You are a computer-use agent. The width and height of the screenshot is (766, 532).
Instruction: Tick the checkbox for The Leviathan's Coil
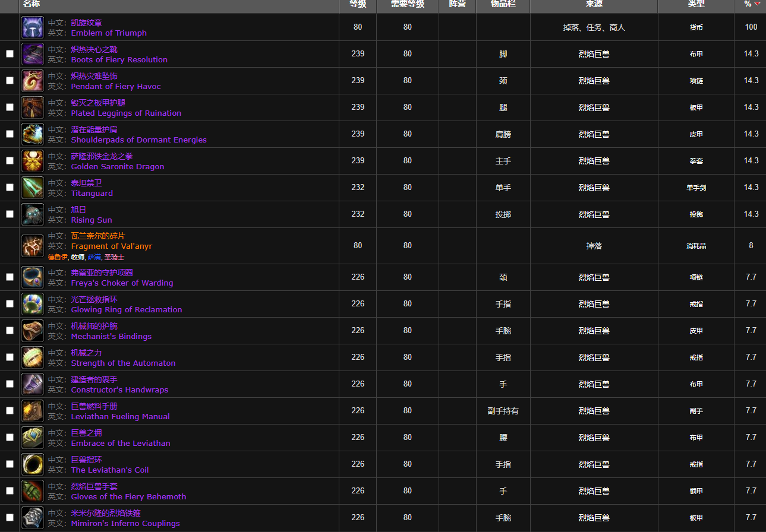coord(10,464)
